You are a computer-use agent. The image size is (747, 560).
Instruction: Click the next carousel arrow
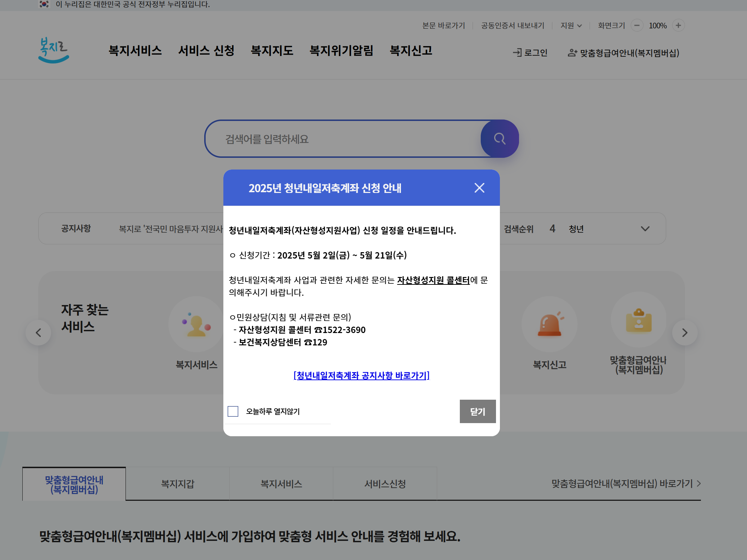point(685,333)
